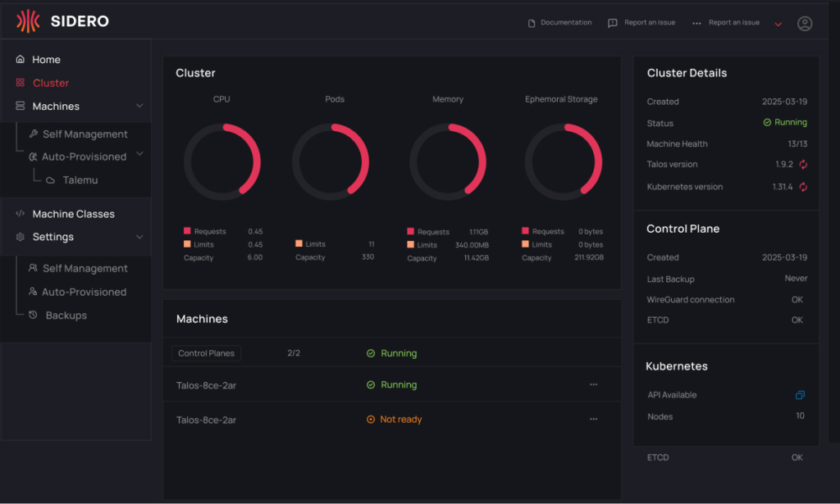Open actions menu for Running Talos-8ce-2ar machine
The height and width of the screenshot is (504, 840).
593,384
